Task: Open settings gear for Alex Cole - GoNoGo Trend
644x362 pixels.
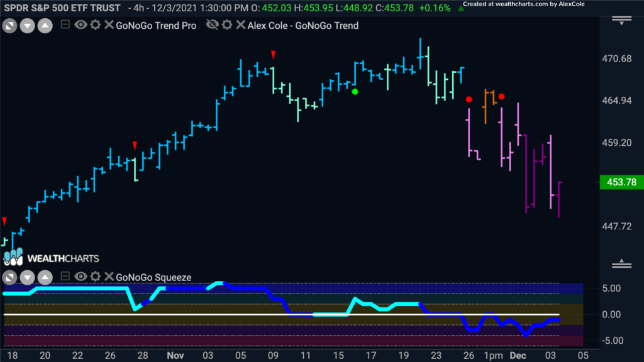Action: (x=227, y=25)
